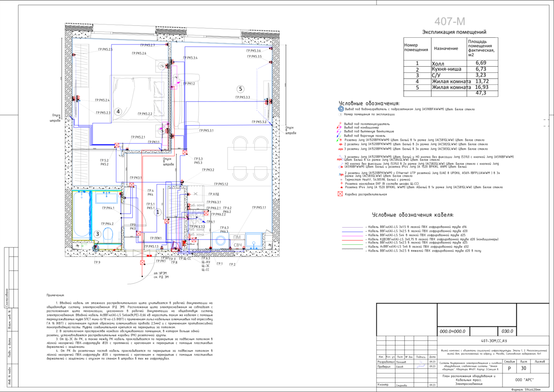The image size is (554, 392).
Task: Select the red distribution box symbol in legend
Action: tap(340, 194)
